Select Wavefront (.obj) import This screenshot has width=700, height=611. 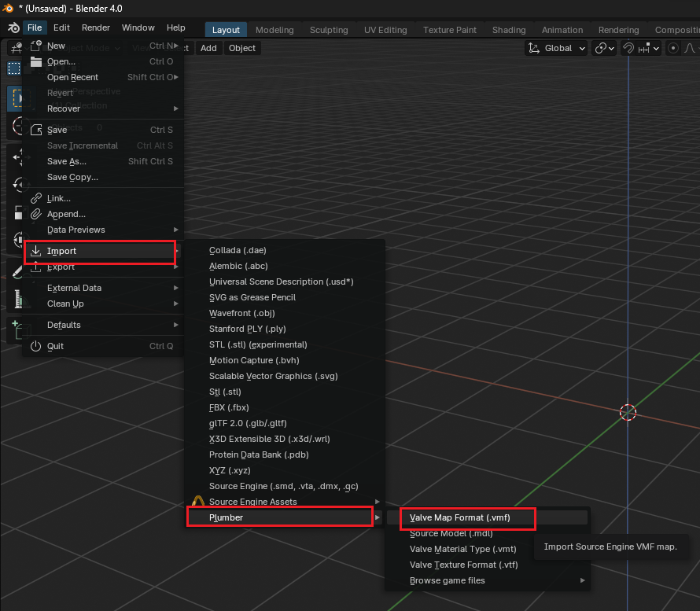(285, 313)
